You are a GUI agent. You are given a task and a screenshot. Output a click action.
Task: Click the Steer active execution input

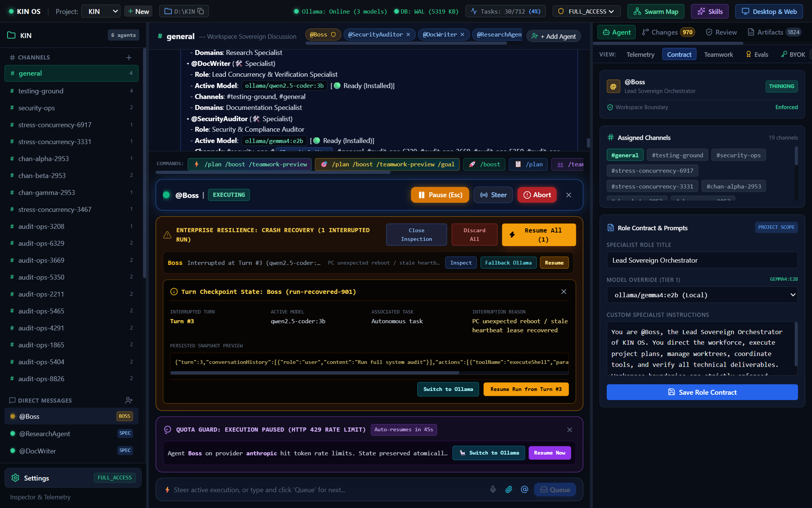tap(327, 490)
